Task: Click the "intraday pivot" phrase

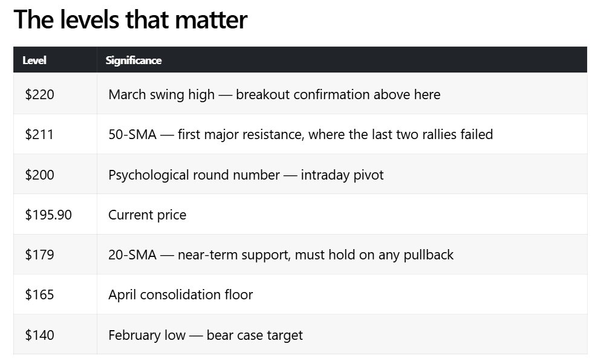Action: point(342,175)
